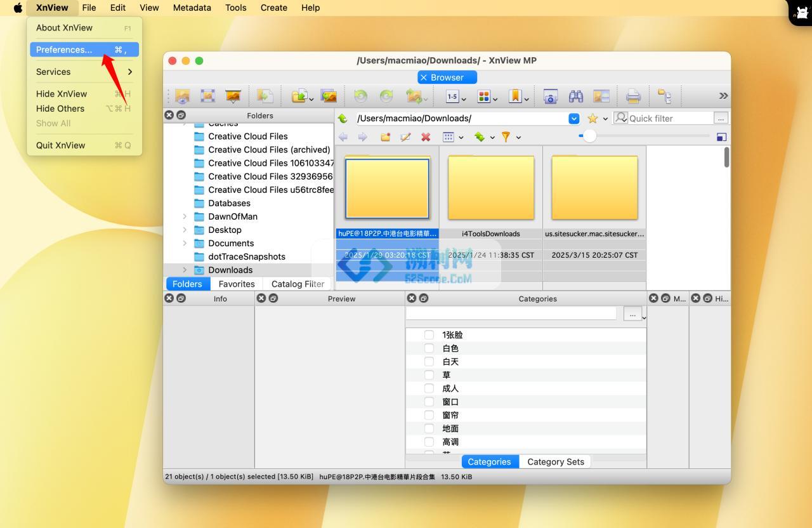Navigate forward with the right arrow
Image resolution: width=812 pixels, height=528 pixels.
363,136
